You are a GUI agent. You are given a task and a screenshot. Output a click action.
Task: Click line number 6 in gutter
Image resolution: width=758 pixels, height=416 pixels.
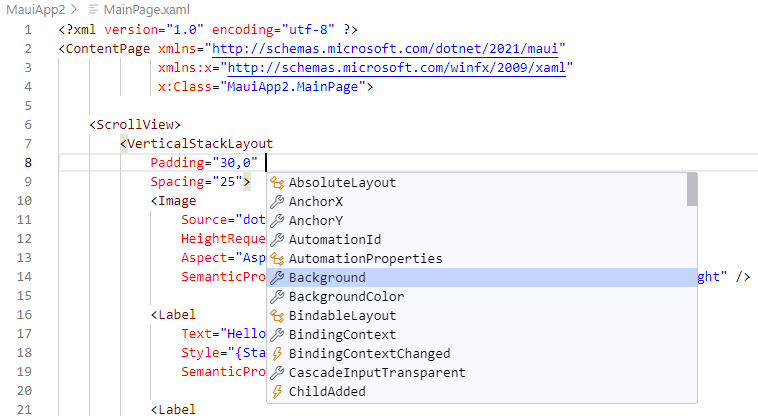pos(28,125)
